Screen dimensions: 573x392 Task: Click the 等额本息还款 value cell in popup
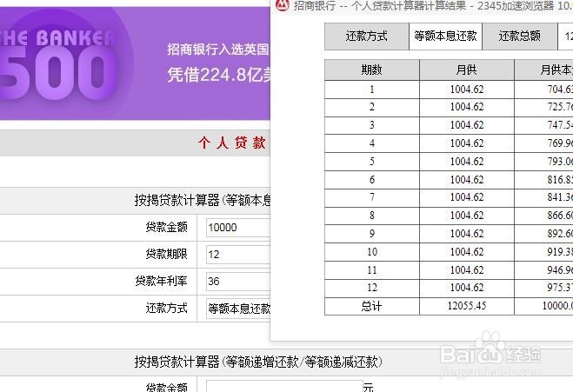click(445, 37)
